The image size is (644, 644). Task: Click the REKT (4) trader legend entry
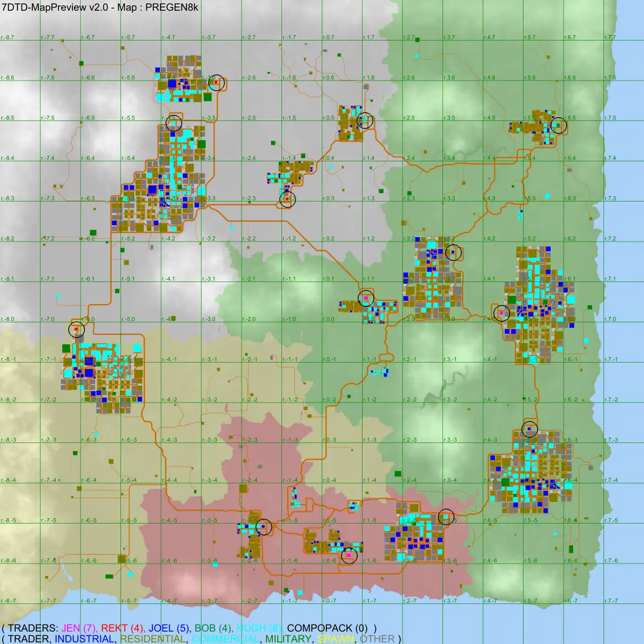(x=123, y=628)
